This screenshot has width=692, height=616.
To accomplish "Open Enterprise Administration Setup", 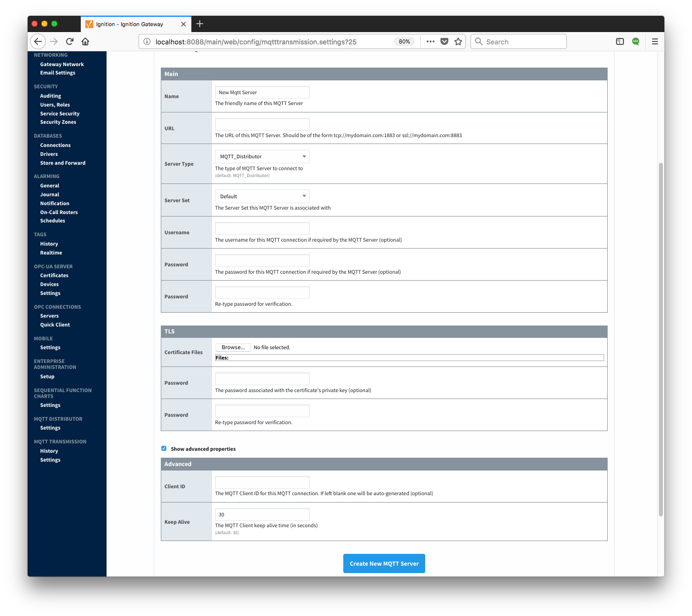I will tap(47, 376).
